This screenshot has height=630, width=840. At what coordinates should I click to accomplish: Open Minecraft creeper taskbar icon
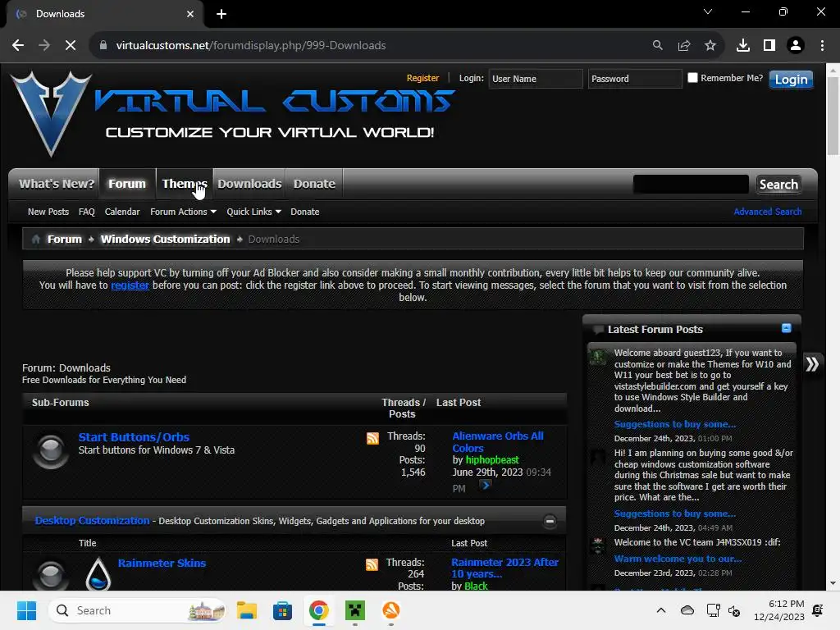[354, 610]
